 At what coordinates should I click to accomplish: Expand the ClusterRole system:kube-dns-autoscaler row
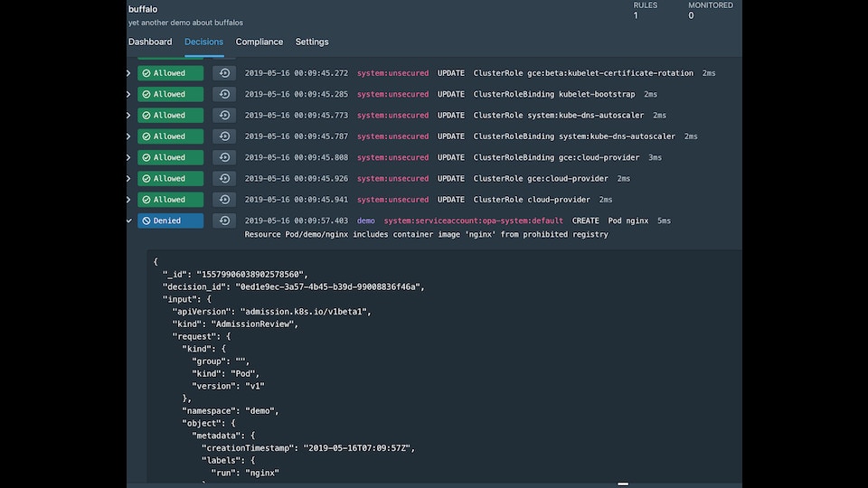coord(129,115)
